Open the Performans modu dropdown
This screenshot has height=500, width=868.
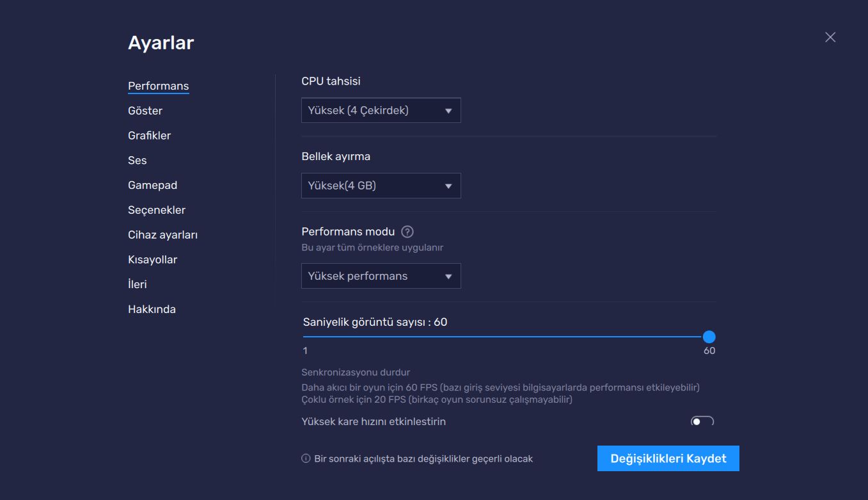(381, 276)
